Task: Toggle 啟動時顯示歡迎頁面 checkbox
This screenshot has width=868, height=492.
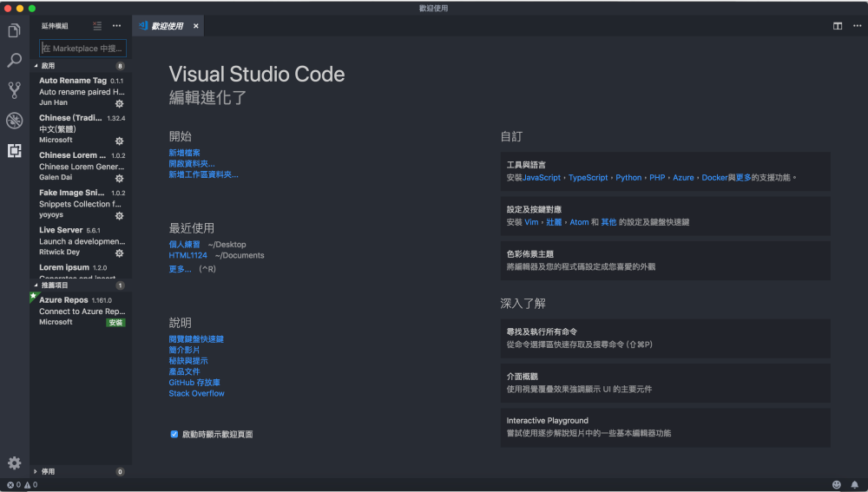Action: point(174,435)
